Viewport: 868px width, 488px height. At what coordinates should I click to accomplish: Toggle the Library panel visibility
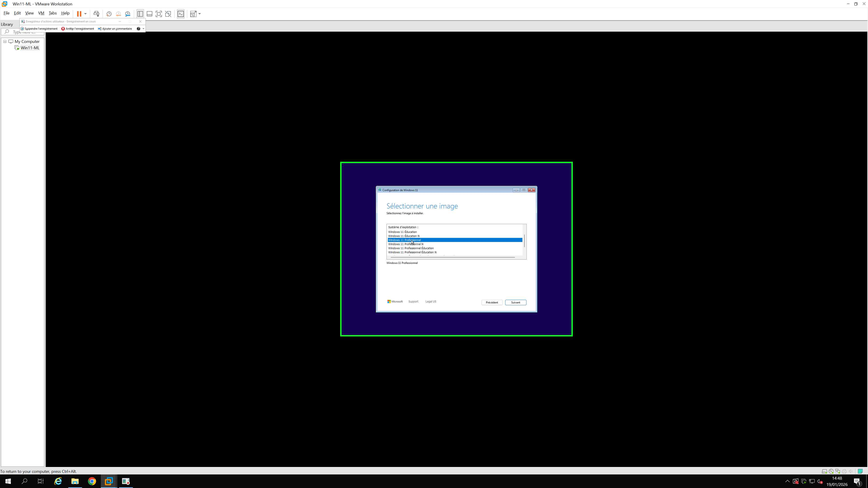[140, 14]
